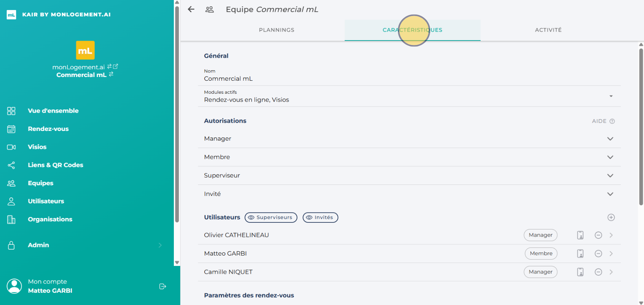644x305 pixels.
Task: Expand the Invité authorisations row
Action: (610, 194)
